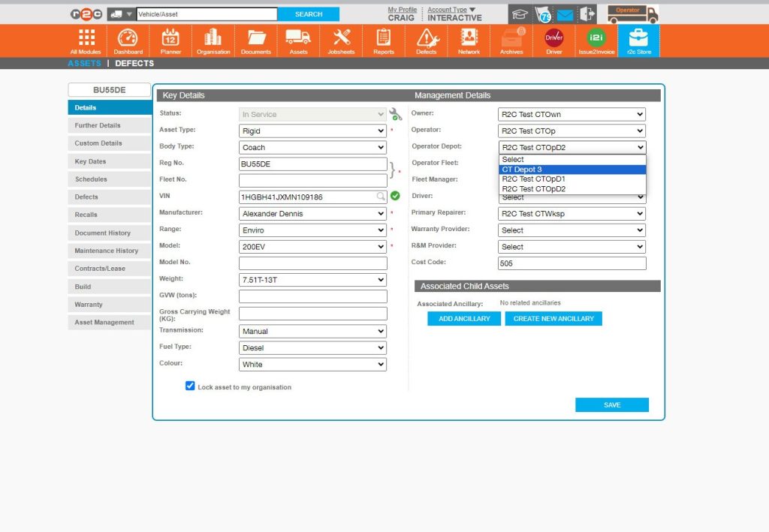
Task: Click the green tick beside VIN field
Action: tap(396, 196)
